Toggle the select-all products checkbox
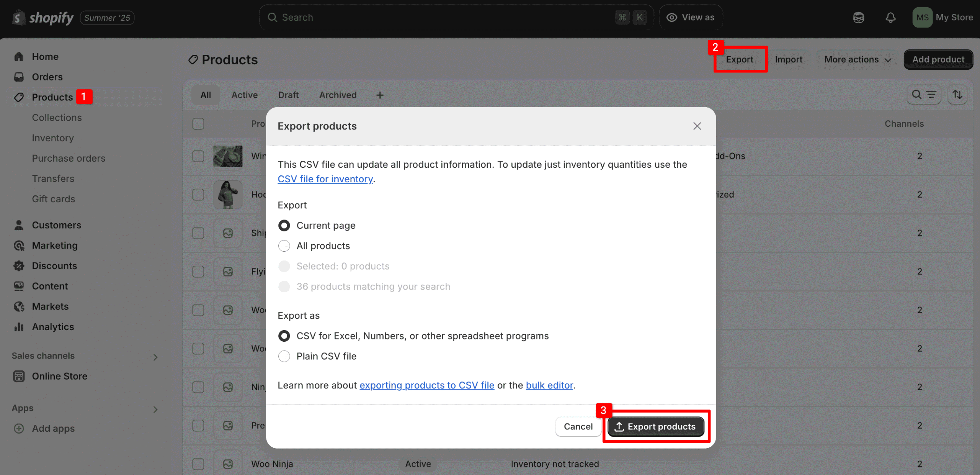The image size is (980, 475). point(198,124)
